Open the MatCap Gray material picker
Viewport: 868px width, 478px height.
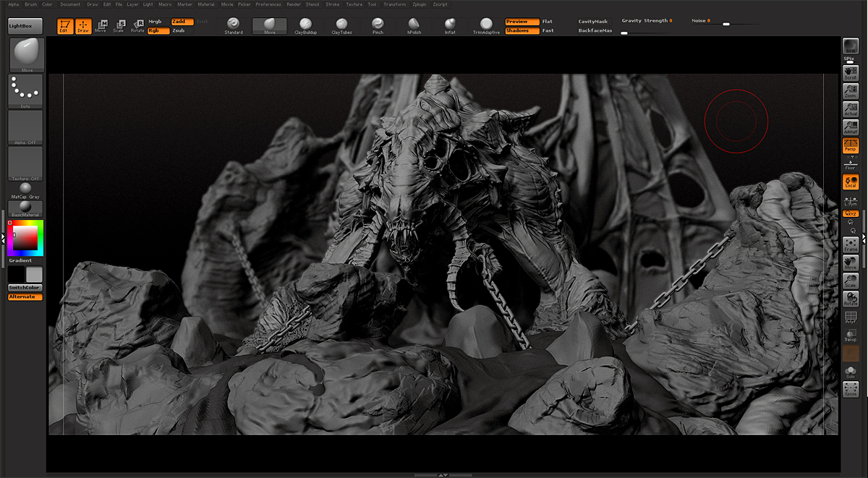click(25, 190)
